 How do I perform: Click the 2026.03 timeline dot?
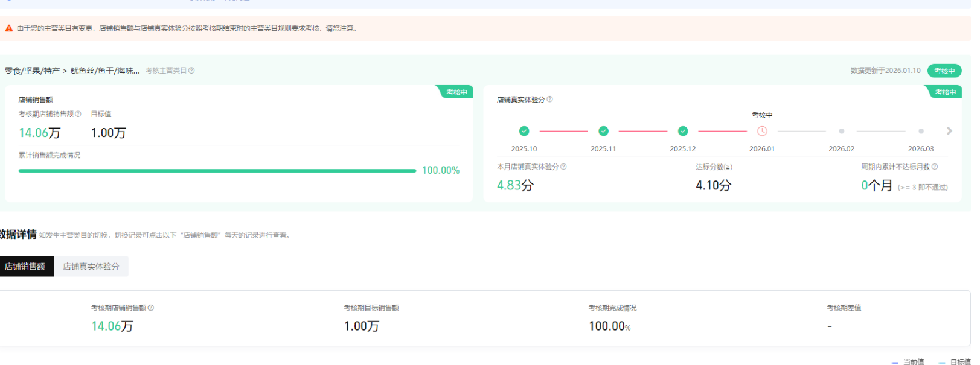click(x=921, y=131)
